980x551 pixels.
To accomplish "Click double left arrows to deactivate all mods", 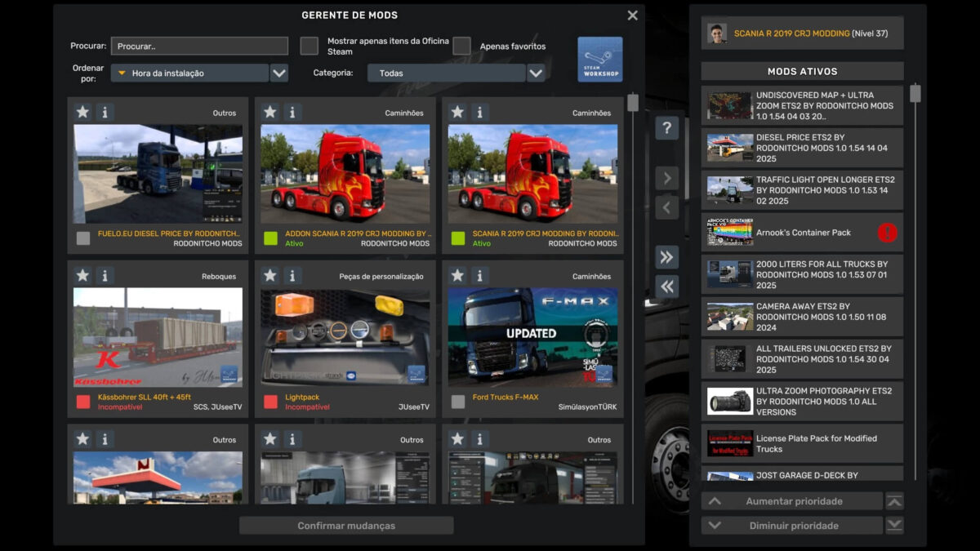I will click(666, 286).
